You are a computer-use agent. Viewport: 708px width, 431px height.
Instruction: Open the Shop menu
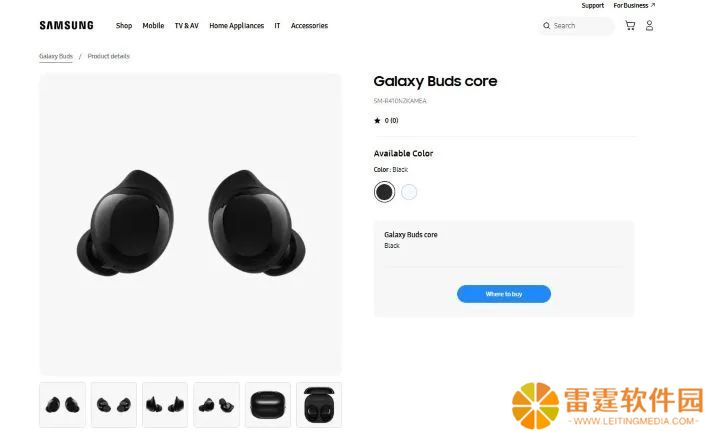coord(124,26)
